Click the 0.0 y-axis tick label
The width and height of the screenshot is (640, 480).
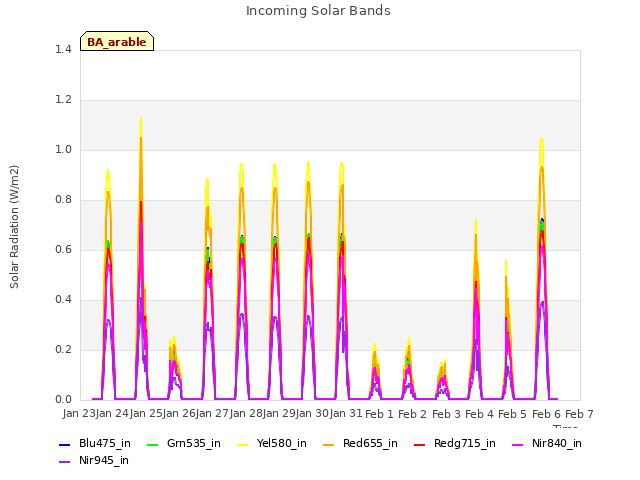63,400
